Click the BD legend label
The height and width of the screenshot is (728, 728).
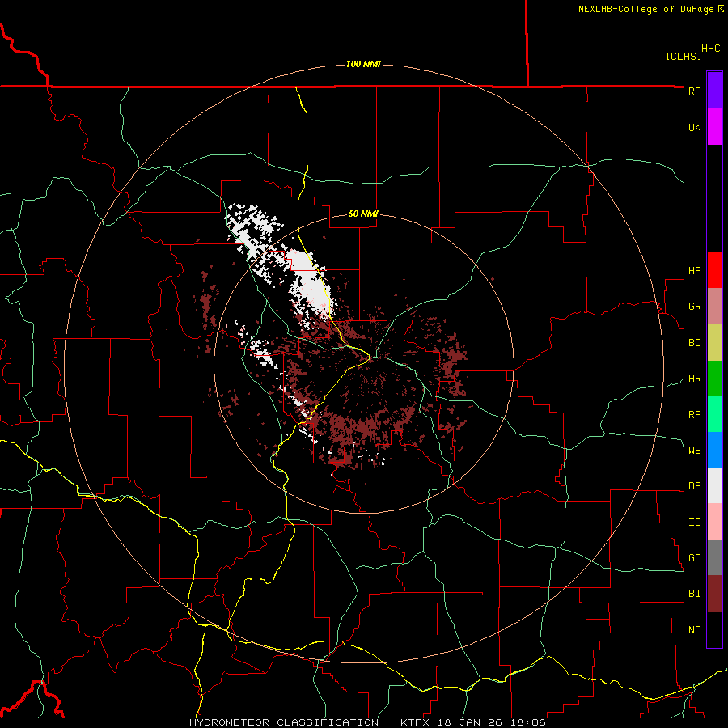tap(694, 343)
